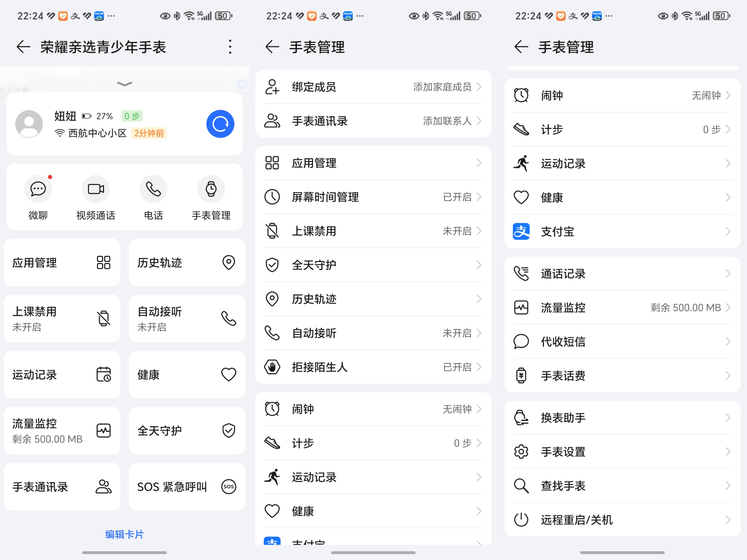Open 查找手表 magnifier icon
The width and height of the screenshot is (747, 560).
click(x=521, y=486)
